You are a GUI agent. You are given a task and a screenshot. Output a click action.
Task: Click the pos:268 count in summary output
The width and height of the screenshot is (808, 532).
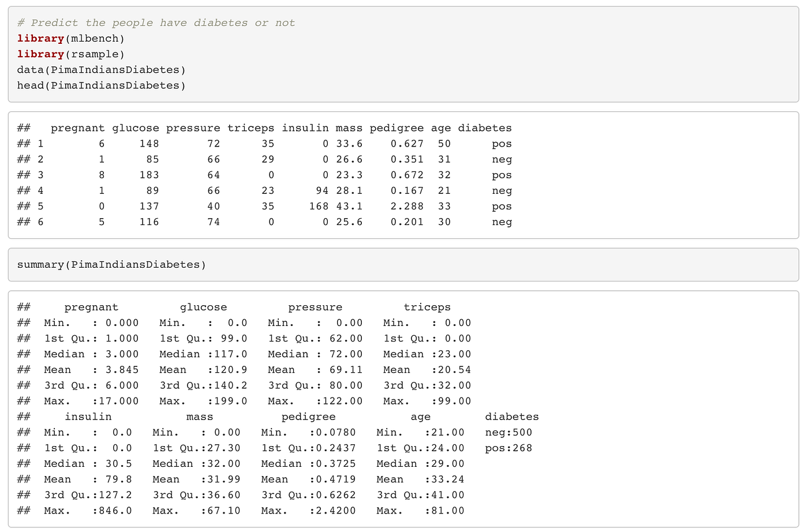[x=507, y=448]
